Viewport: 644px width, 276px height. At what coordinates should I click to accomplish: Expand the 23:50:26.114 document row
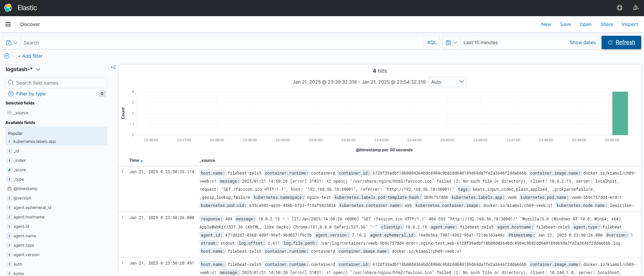click(123, 172)
